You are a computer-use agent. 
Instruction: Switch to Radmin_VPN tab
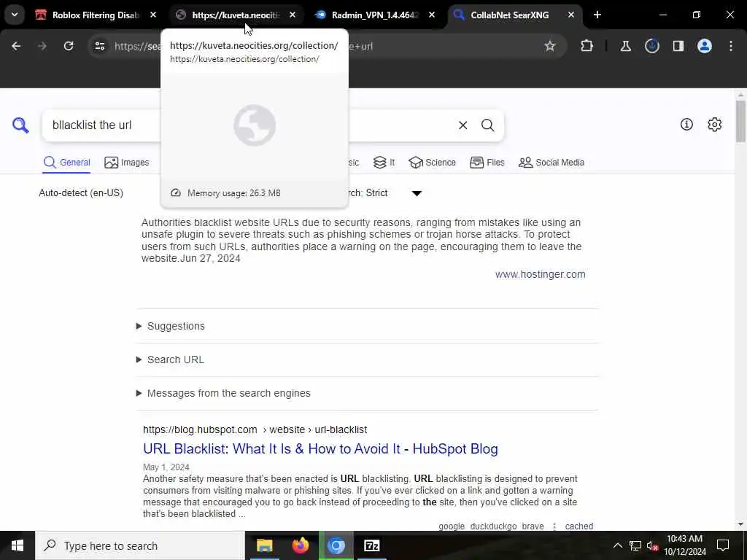[374, 15]
